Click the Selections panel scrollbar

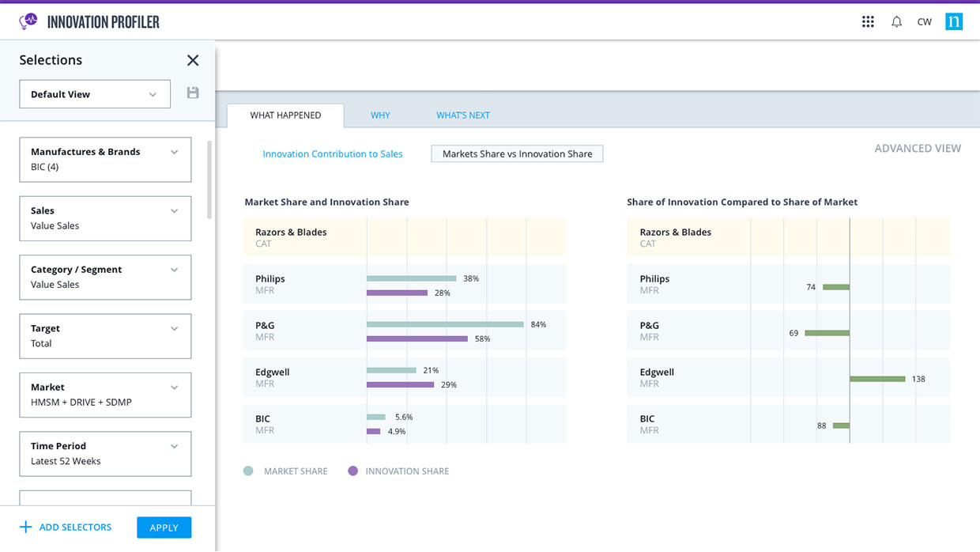click(x=209, y=180)
